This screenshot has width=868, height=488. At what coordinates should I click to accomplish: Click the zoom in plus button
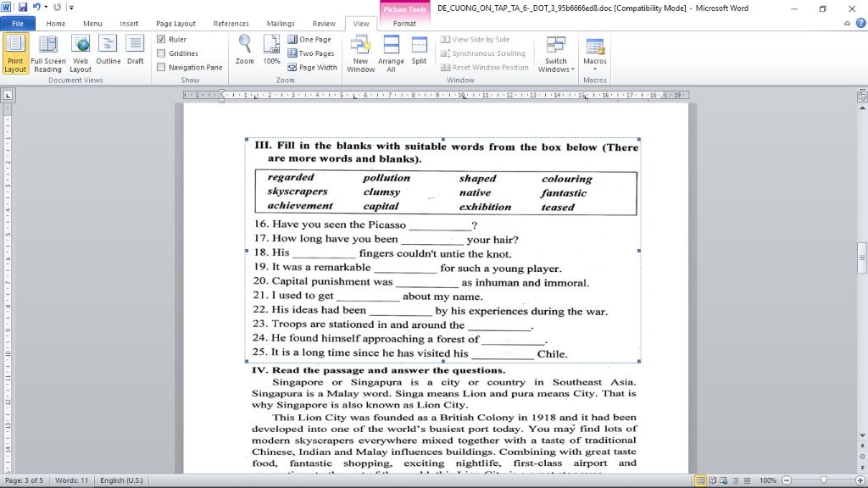click(x=860, y=480)
